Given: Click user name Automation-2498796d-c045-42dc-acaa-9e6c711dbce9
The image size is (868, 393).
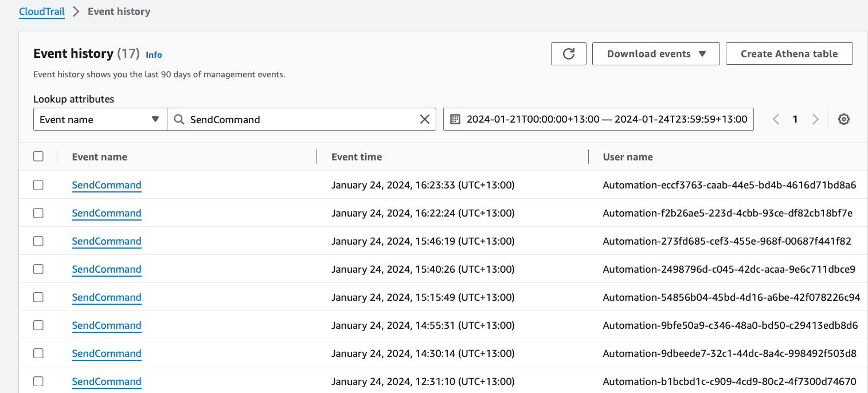Looking at the screenshot, I should (x=729, y=269).
